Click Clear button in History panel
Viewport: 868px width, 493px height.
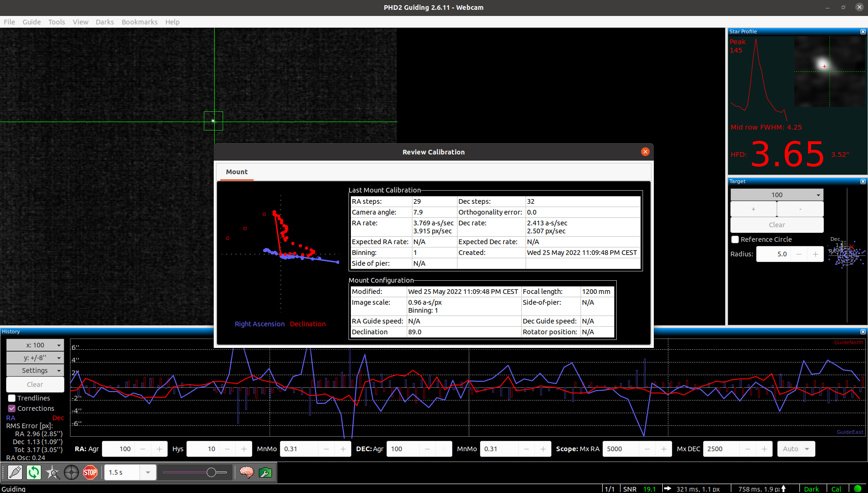[x=35, y=385]
